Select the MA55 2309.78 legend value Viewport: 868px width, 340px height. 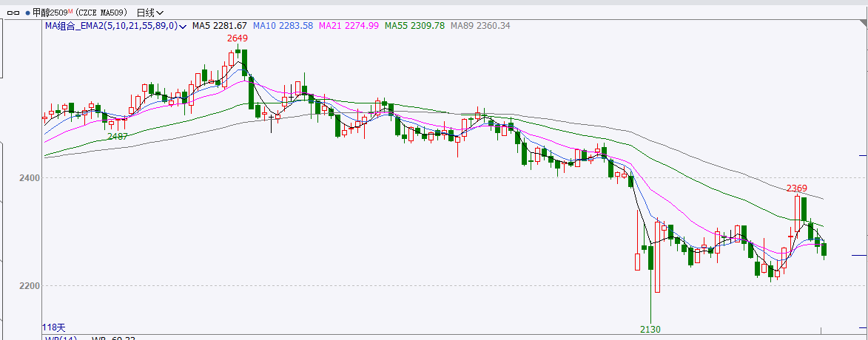(x=414, y=25)
